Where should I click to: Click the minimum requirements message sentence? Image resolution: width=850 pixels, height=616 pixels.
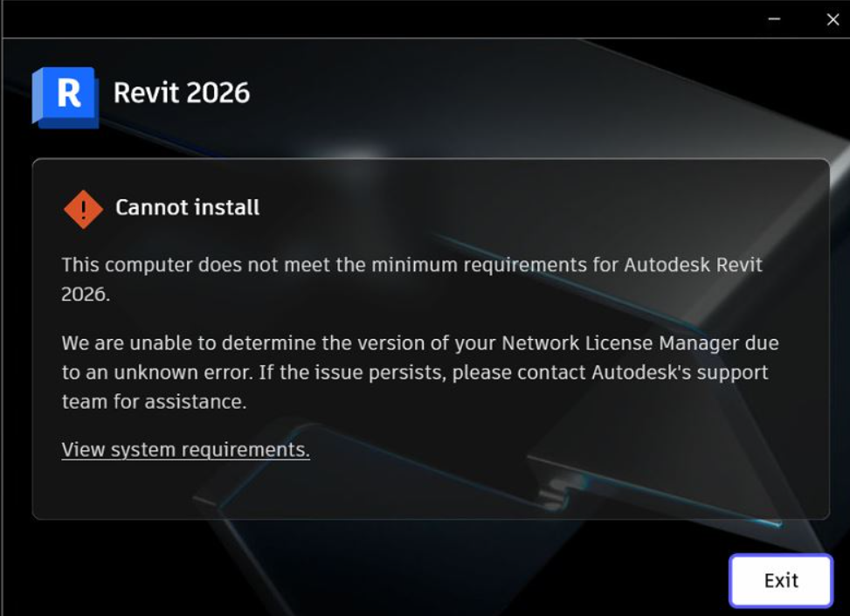pyautogui.click(x=412, y=280)
